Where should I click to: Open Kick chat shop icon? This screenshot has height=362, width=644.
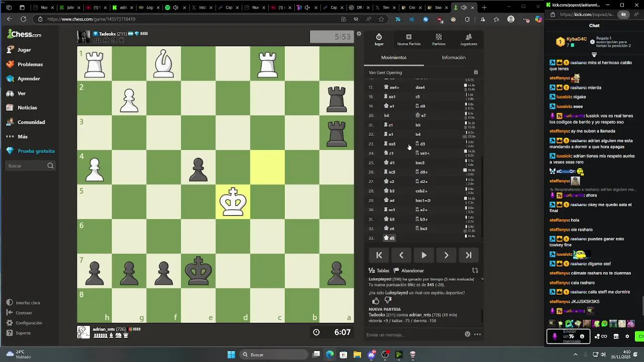616,336
